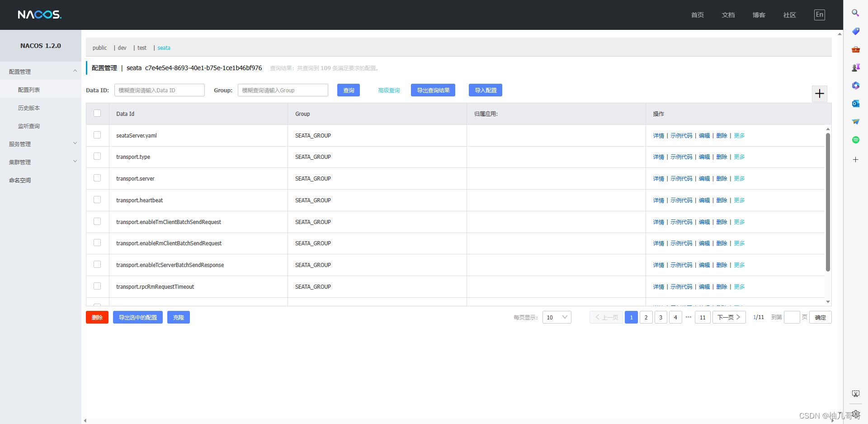Open 更多 menu for transport.server row

click(x=739, y=179)
